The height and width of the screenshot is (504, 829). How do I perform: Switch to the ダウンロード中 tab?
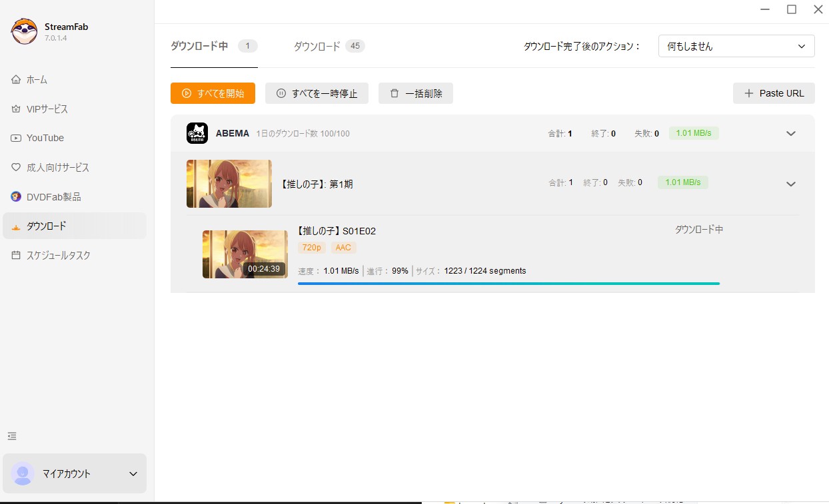[199, 46]
